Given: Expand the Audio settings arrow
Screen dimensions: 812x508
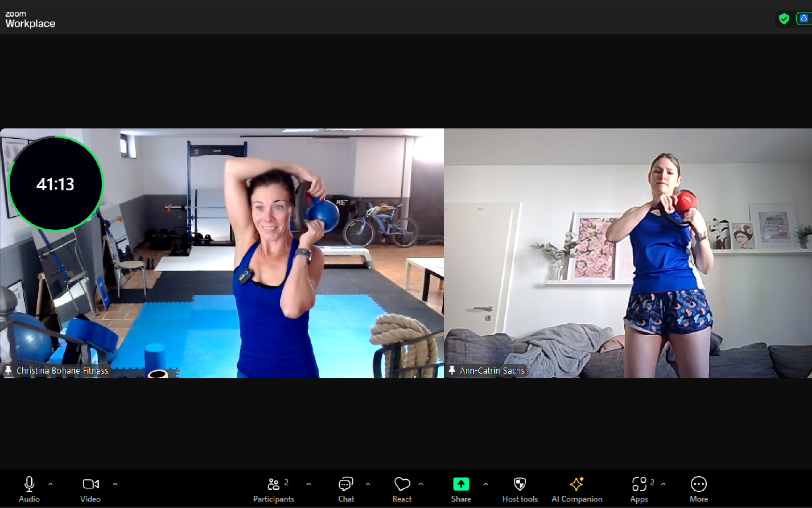Looking at the screenshot, I should coord(51,484).
